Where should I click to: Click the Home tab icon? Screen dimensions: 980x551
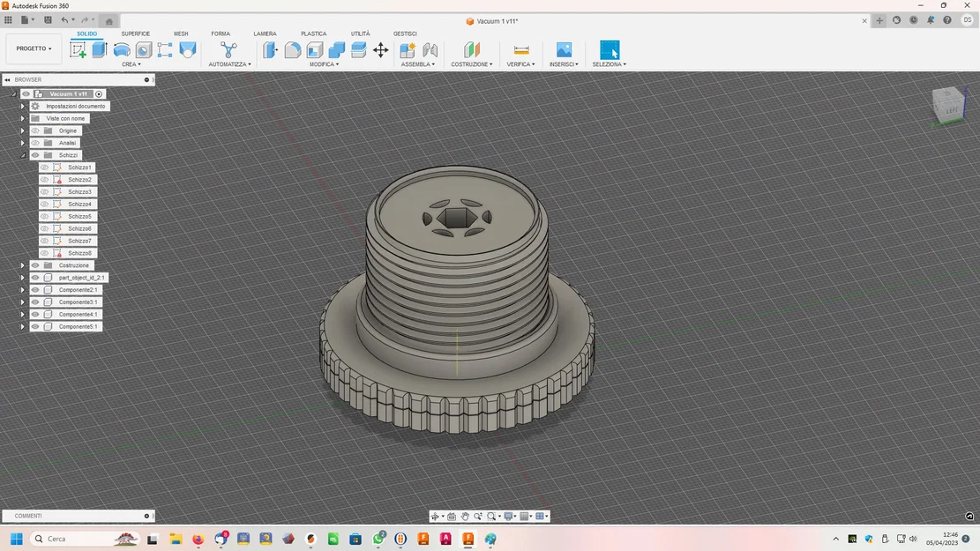click(x=108, y=21)
